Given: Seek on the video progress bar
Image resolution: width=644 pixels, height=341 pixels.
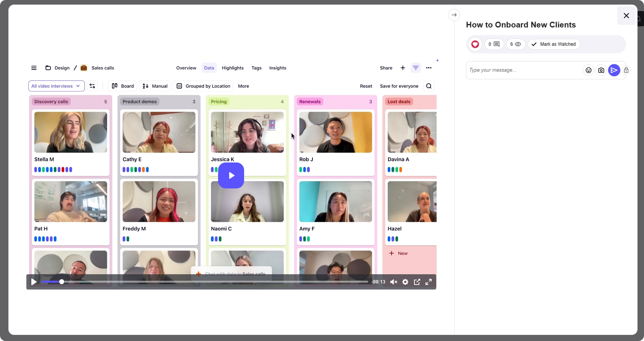Looking at the screenshot, I should [x=204, y=282].
